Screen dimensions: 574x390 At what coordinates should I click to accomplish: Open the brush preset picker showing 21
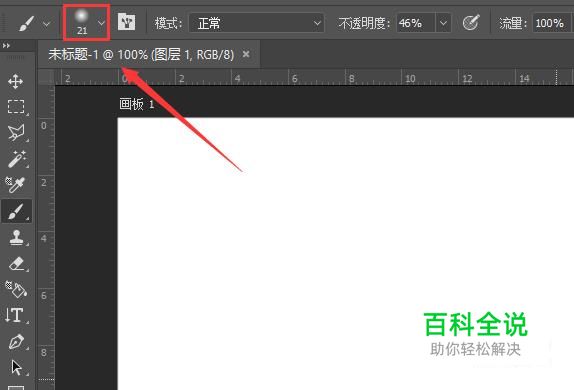(x=86, y=22)
